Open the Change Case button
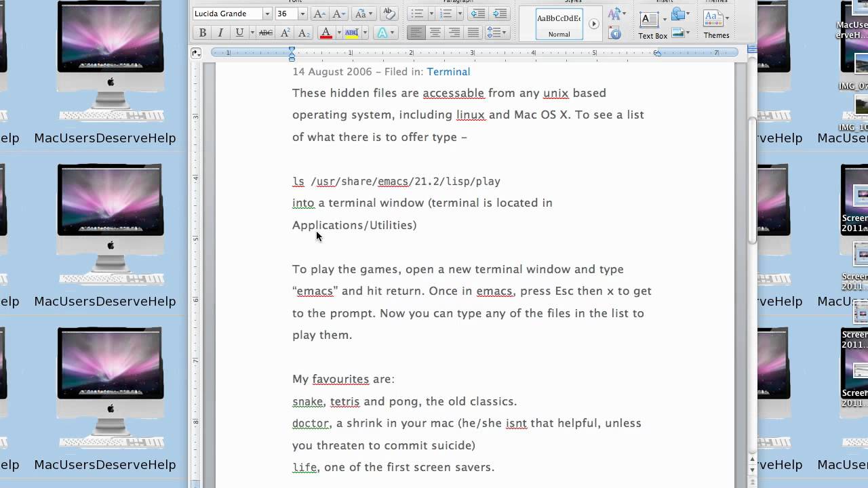Screen dimensions: 868x488 click(363, 14)
